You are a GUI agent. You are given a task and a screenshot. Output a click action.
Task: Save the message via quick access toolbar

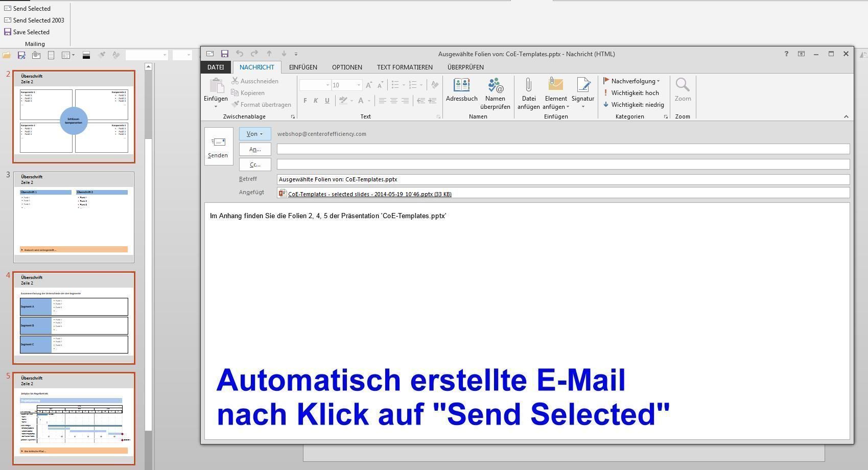[x=224, y=53]
